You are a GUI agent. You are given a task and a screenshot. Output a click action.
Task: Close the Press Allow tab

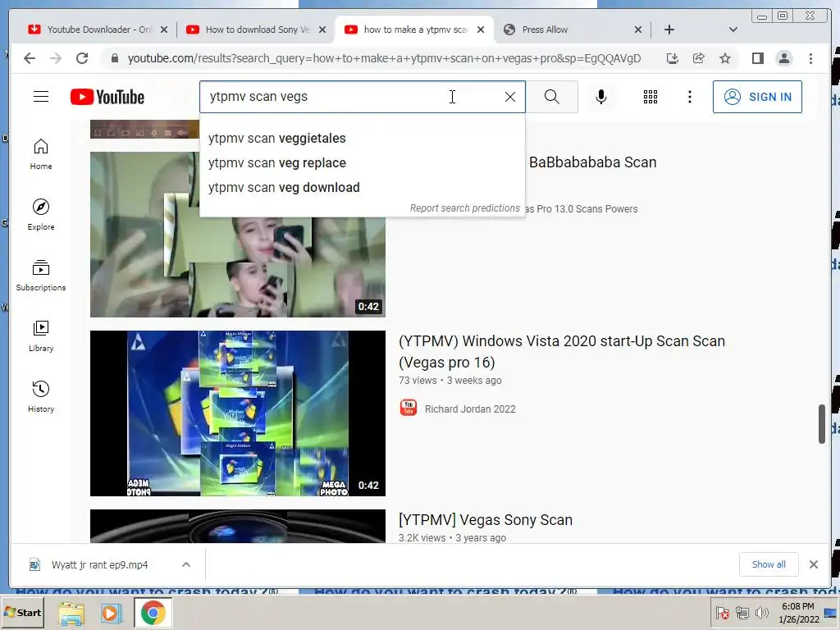637,30
